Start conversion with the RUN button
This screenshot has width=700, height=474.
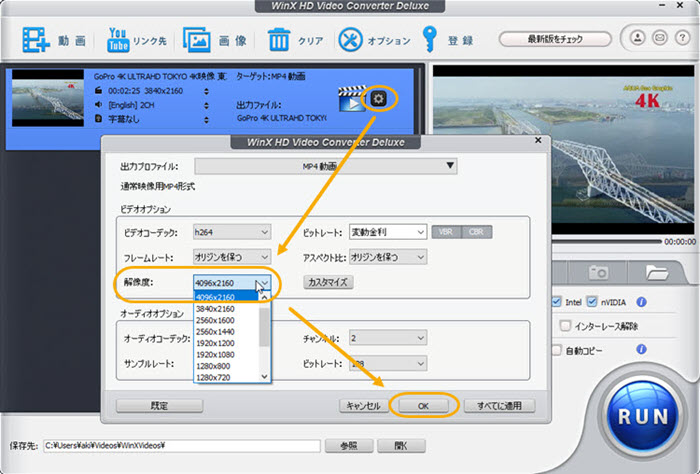pos(643,416)
